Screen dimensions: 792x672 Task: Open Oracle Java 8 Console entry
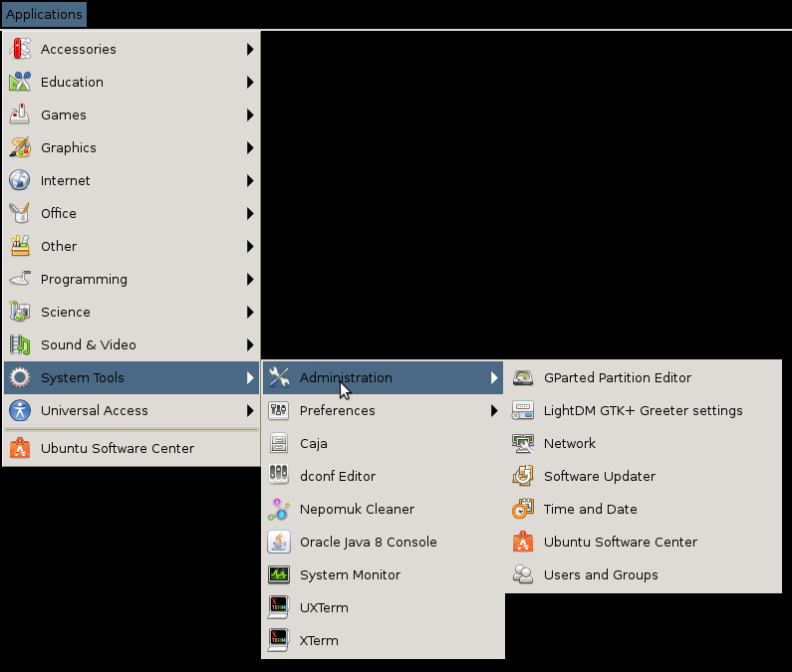[383, 542]
